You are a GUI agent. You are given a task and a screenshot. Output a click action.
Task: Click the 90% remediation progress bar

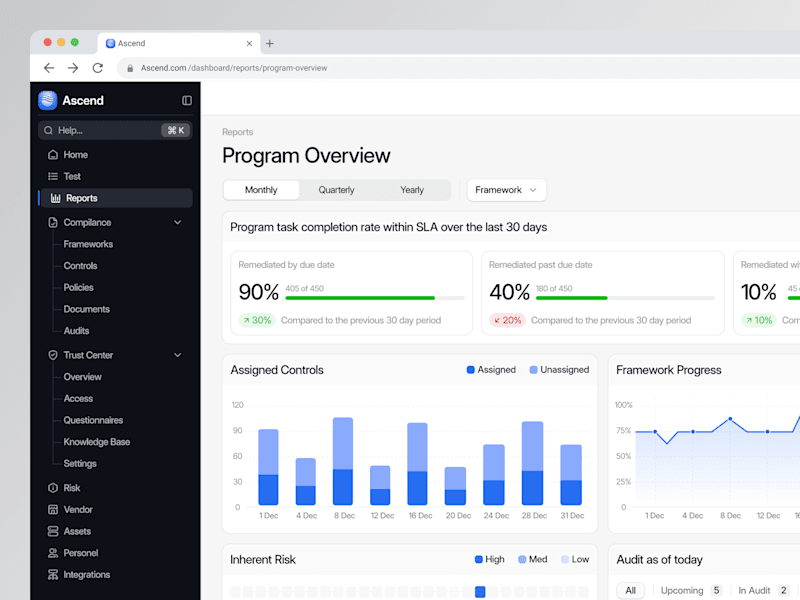pyautogui.click(x=374, y=298)
